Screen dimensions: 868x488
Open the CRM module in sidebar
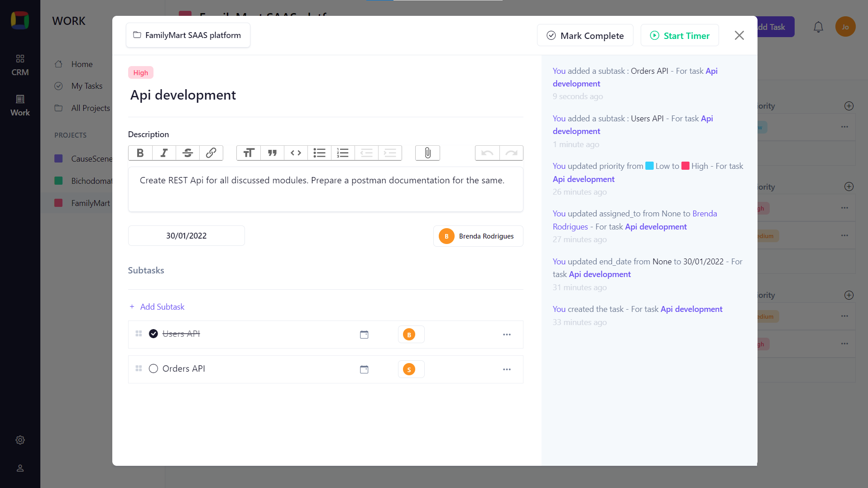pyautogui.click(x=20, y=65)
